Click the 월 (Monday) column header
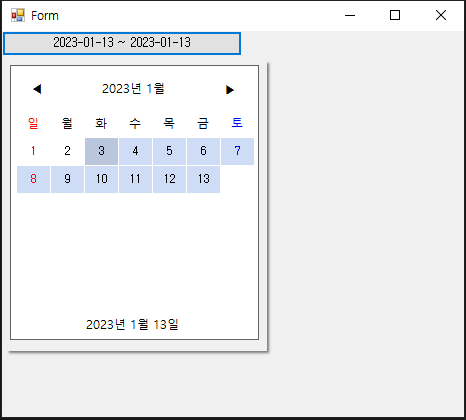The image size is (466, 420). tap(67, 123)
